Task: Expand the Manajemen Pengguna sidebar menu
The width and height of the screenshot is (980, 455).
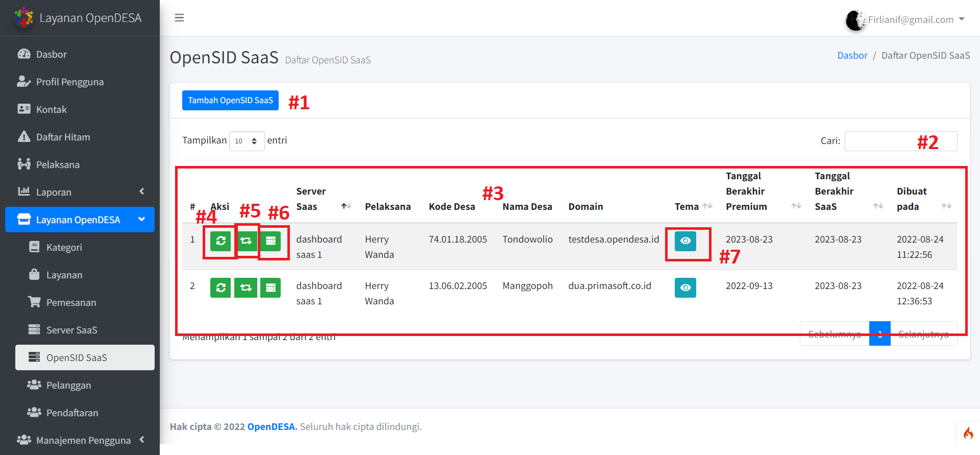Action: coord(80,440)
